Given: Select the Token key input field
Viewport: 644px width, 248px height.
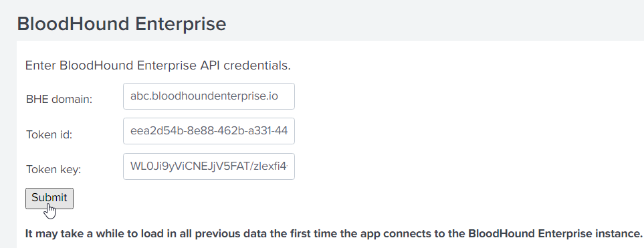Looking at the screenshot, I should (209, 166).
